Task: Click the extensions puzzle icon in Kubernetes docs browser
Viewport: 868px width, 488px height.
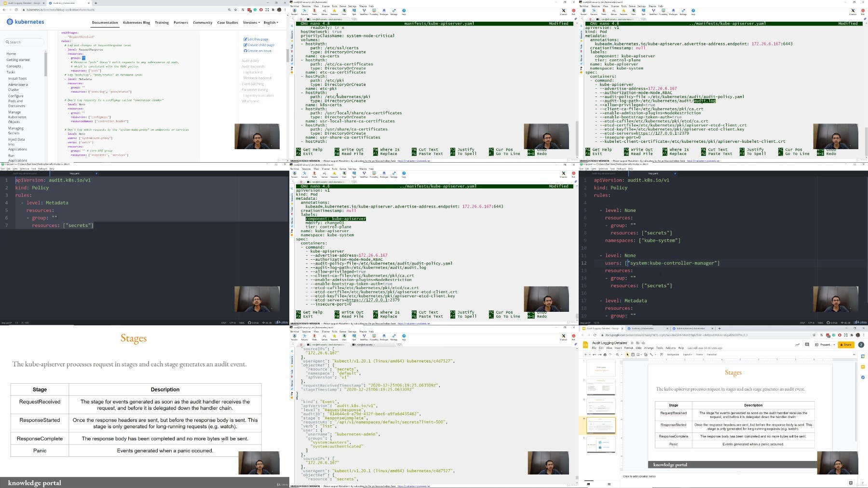Action: pos(273,10)
